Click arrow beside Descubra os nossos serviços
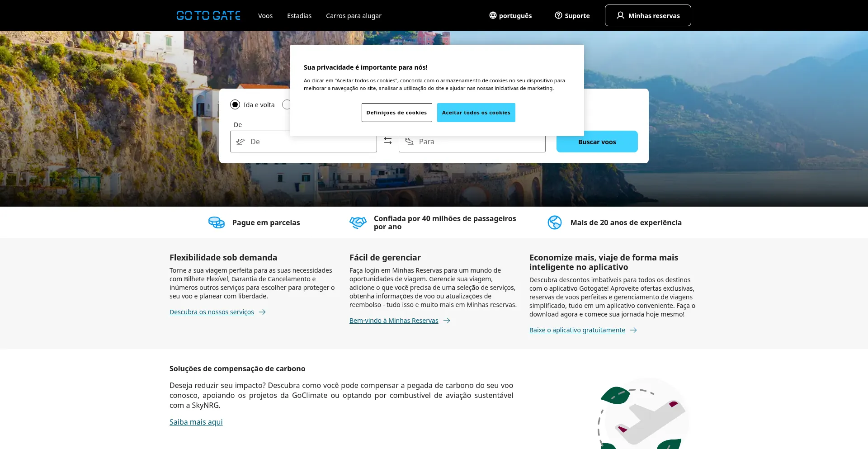The image size is (868, 449). (x=262, y=312)
